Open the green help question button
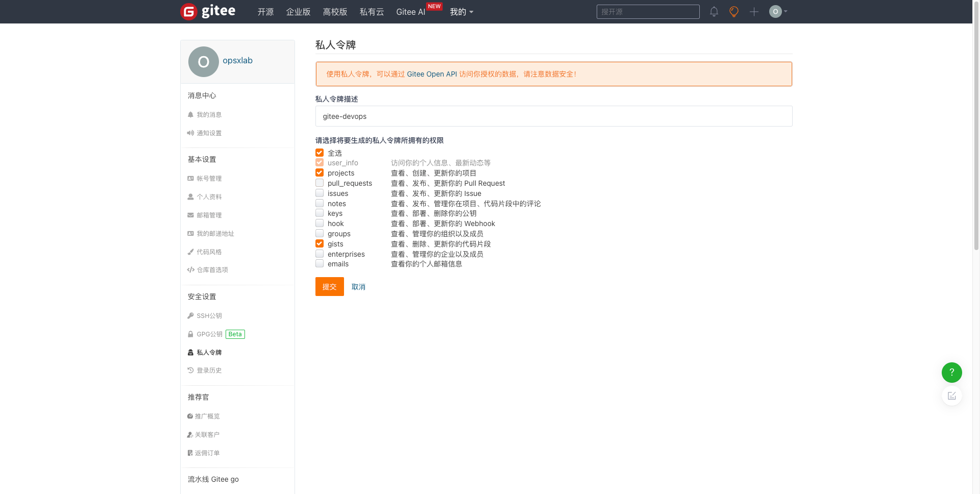Screen dimensions: 980x494 [952, 373]
